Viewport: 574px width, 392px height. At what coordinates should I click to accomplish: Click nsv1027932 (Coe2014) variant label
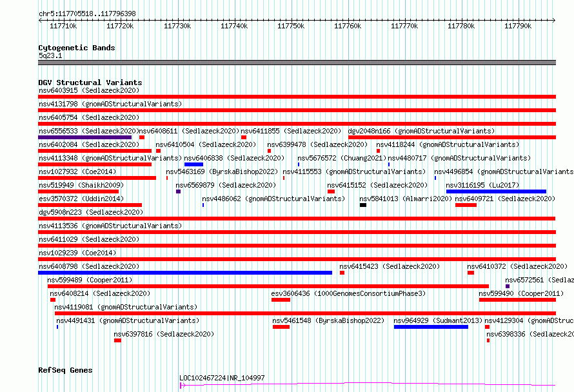pyautogui.click(x=77, y=171)
